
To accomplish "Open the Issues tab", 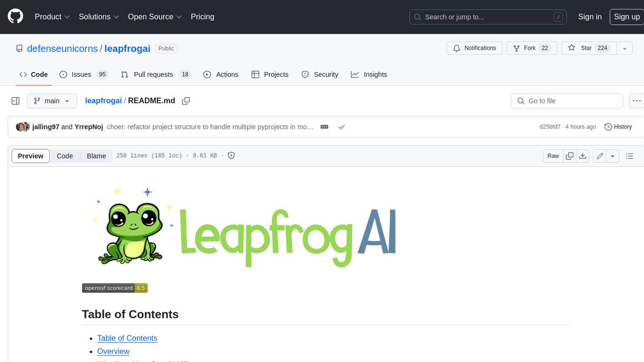I will pyautogui.click(x=84, y=74).
